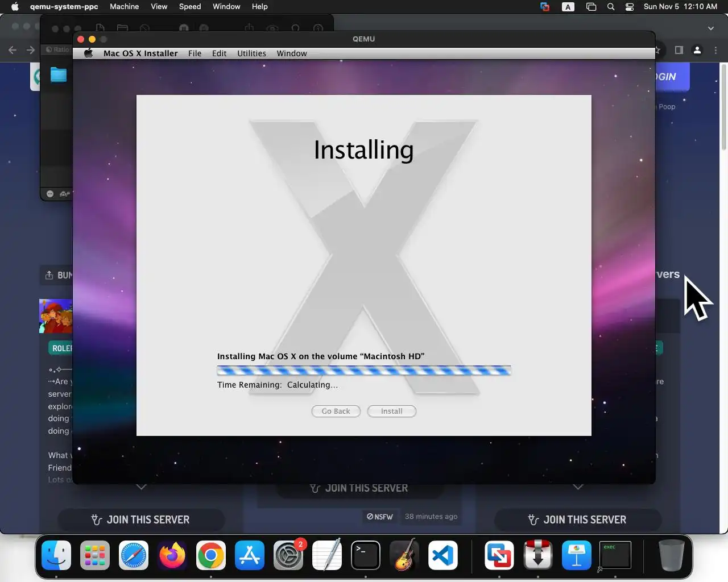728x582 pixels.
Task: Open System Settings with the red badge
Action: [288, 555]
